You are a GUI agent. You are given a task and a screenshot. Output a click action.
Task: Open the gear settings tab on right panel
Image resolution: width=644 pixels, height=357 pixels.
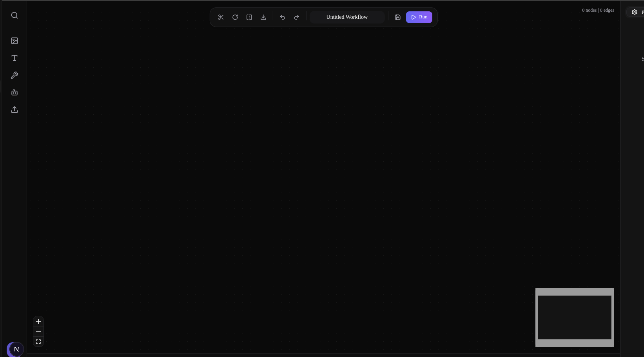635,12
